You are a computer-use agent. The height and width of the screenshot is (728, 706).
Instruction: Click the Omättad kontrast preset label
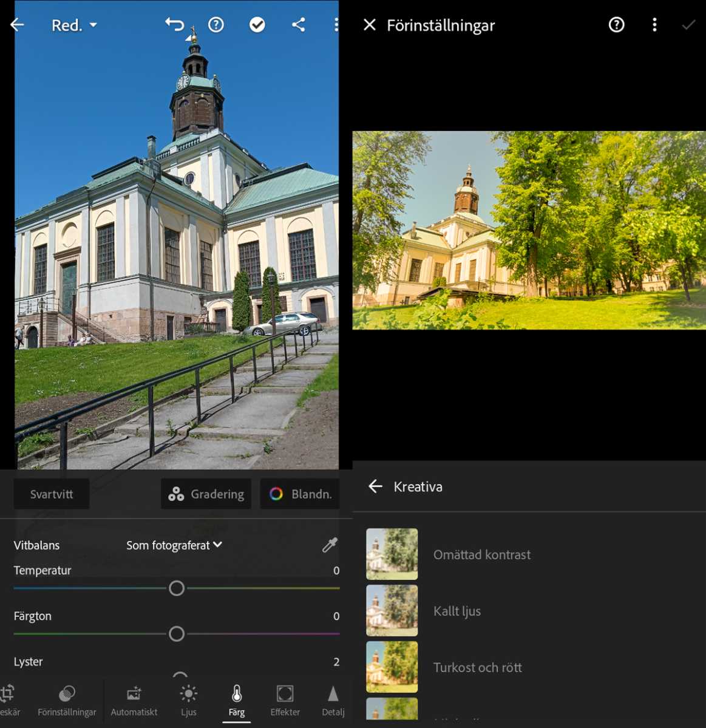(482, 554)
